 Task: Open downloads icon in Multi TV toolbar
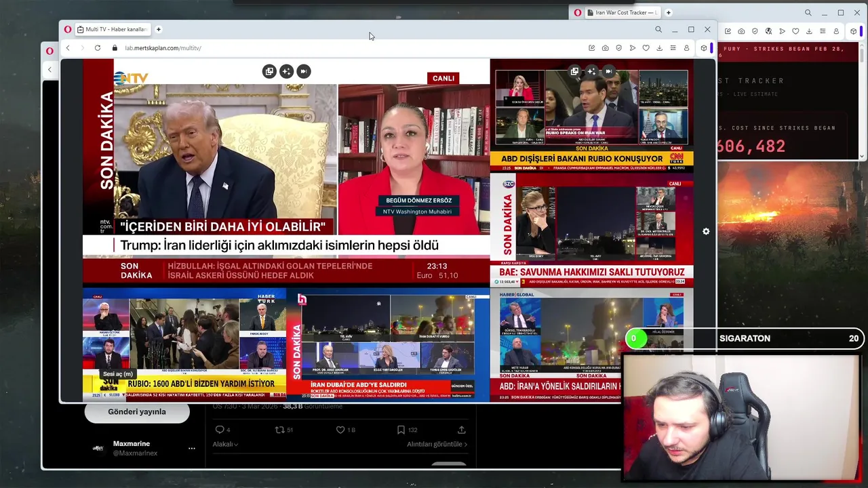(660, 48)
